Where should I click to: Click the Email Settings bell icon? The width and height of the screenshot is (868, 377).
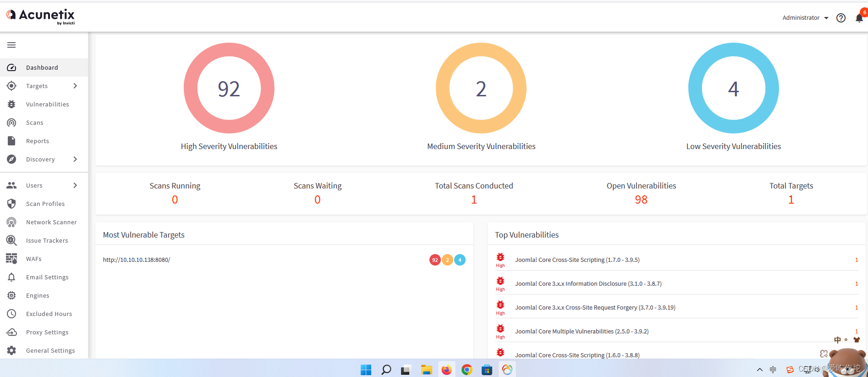[11, 277]
